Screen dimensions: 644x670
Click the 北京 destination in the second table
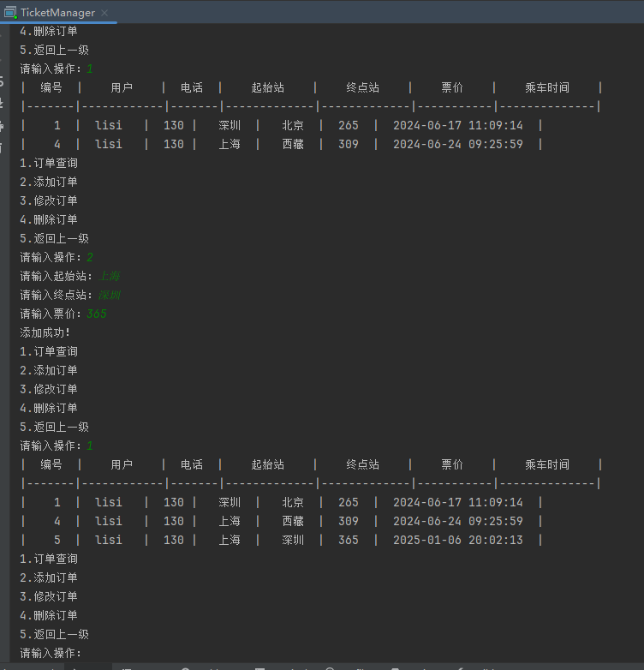pos(293,502)
